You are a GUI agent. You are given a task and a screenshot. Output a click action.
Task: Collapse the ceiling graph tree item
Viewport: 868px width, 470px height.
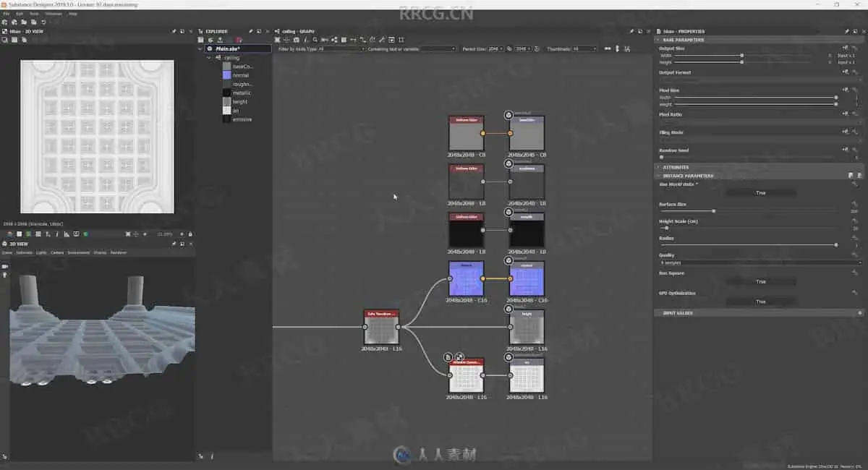tap(209, 57)
